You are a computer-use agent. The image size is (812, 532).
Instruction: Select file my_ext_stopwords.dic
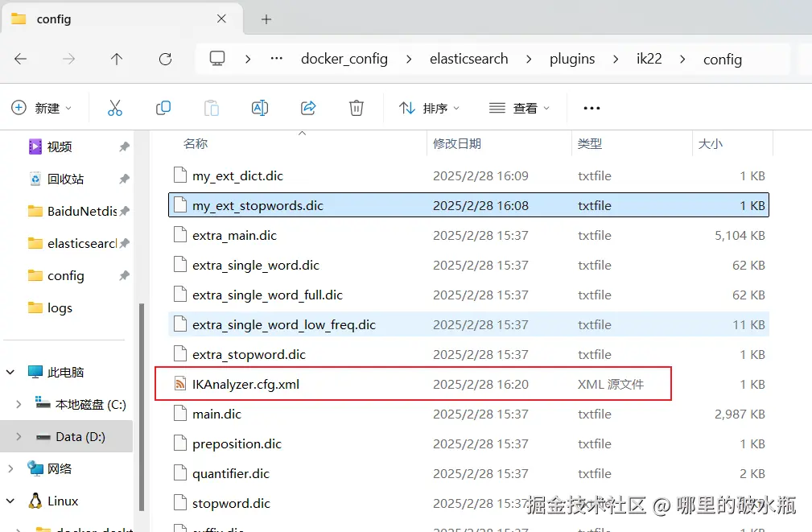(x=468, y=205)
